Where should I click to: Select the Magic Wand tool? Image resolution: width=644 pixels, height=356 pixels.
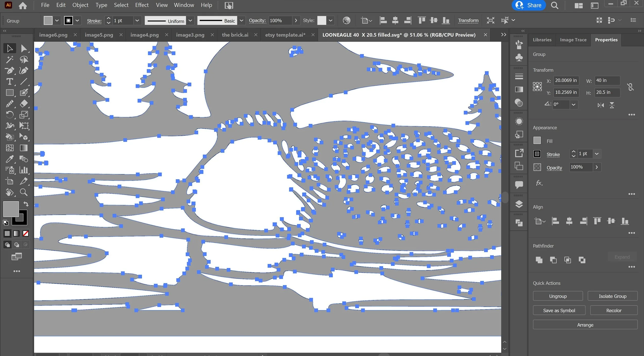10,60
